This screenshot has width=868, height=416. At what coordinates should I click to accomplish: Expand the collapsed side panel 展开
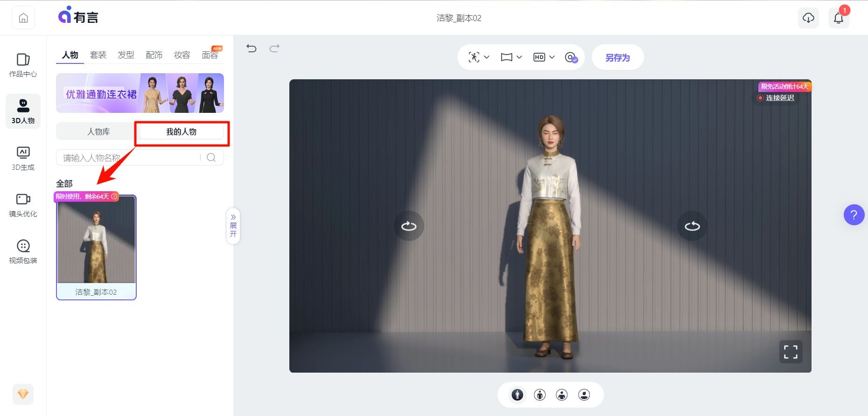pyautogui.click(x=233, y=226)
